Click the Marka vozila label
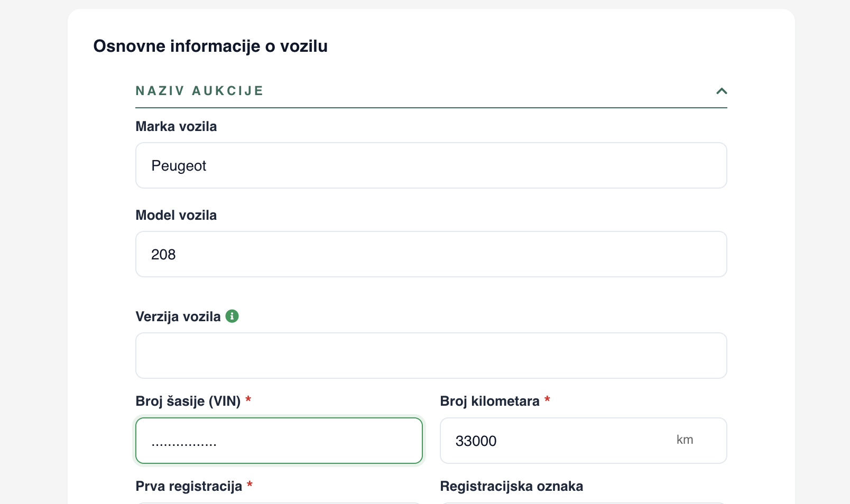 pos(176,126)
